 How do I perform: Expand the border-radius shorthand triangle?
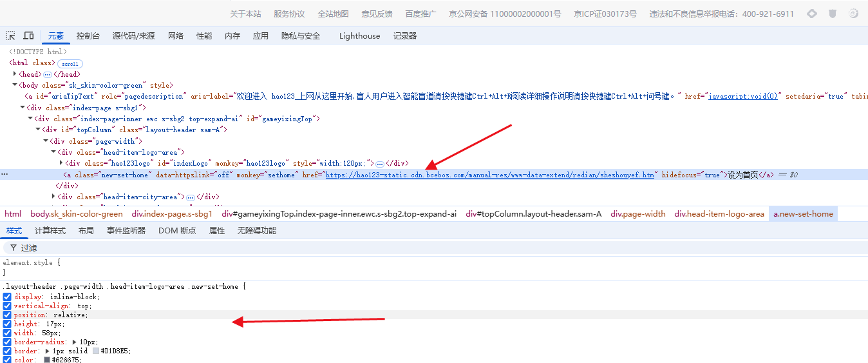75,342
